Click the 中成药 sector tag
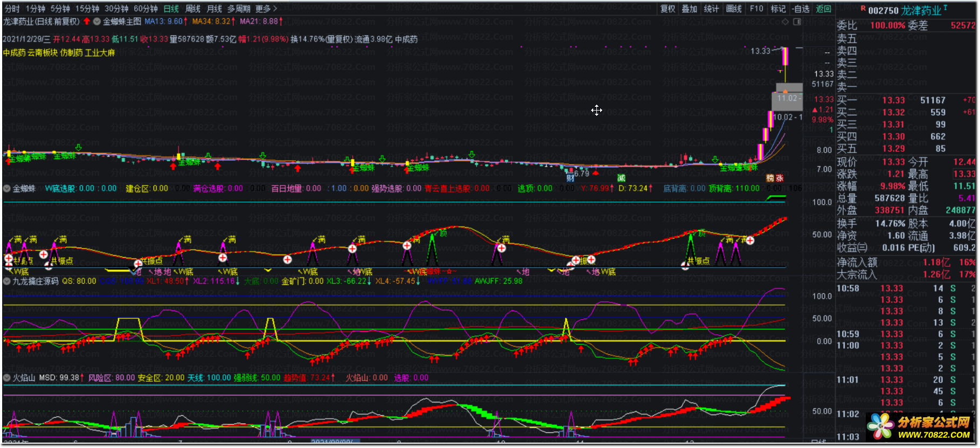980x448 pixels. pyautogui.click(x=14, y=53)
